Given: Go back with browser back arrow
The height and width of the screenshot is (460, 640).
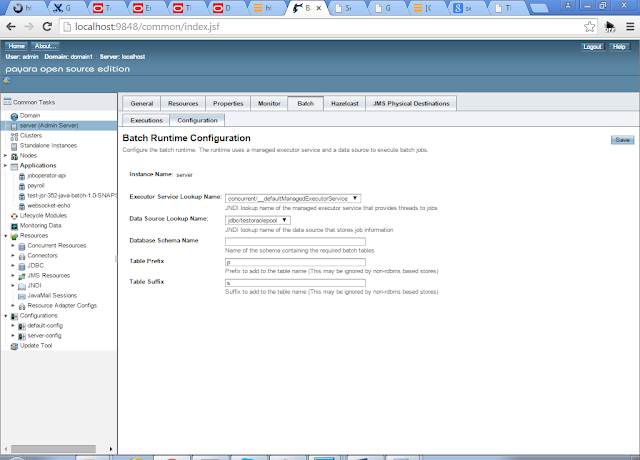Looking at the screenshot, I should coord(11,27).
